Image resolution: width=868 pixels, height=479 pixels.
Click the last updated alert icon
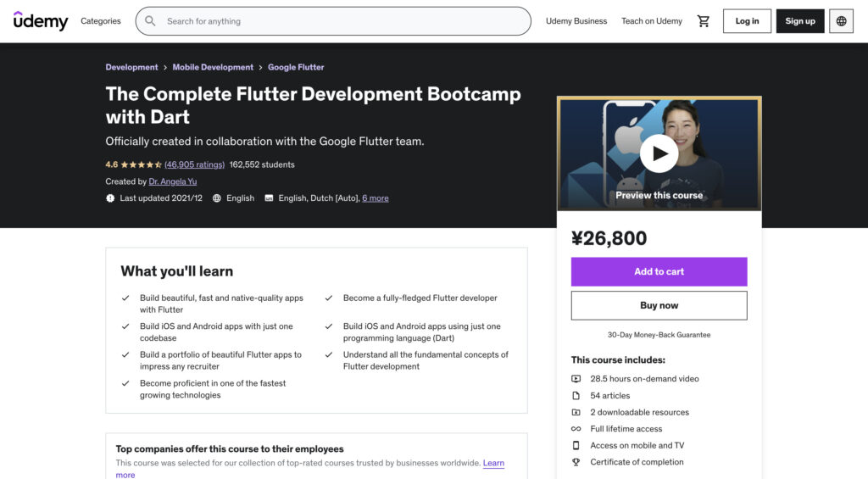110,198
